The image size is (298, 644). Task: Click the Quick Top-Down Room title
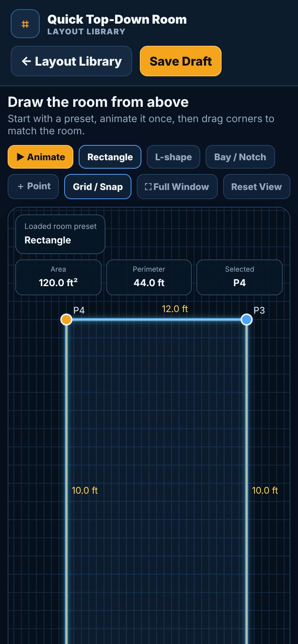click(x=117, y=19)
